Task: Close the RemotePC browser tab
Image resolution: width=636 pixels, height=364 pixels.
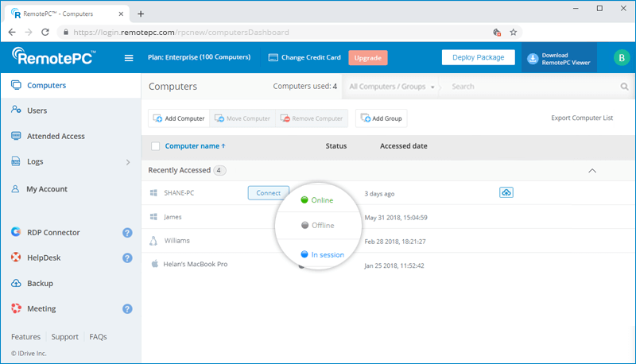Action: tap(121, 14)
